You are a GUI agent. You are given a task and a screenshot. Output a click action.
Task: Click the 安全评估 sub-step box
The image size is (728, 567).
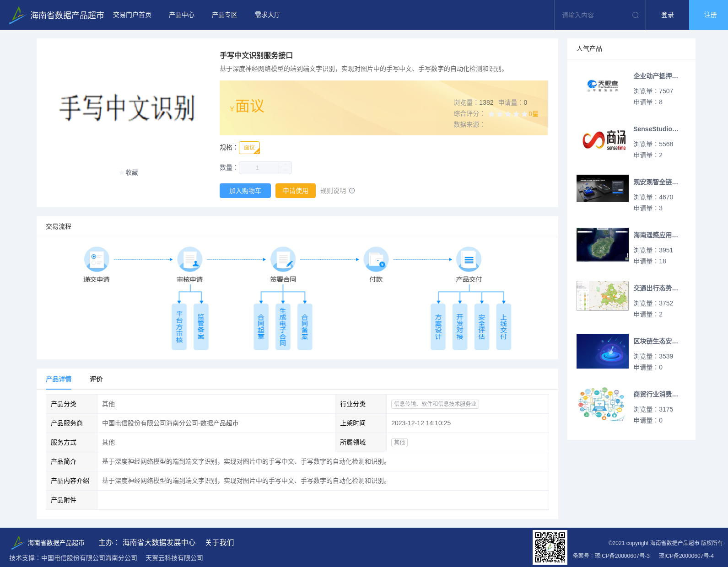(x=482, y=326)
